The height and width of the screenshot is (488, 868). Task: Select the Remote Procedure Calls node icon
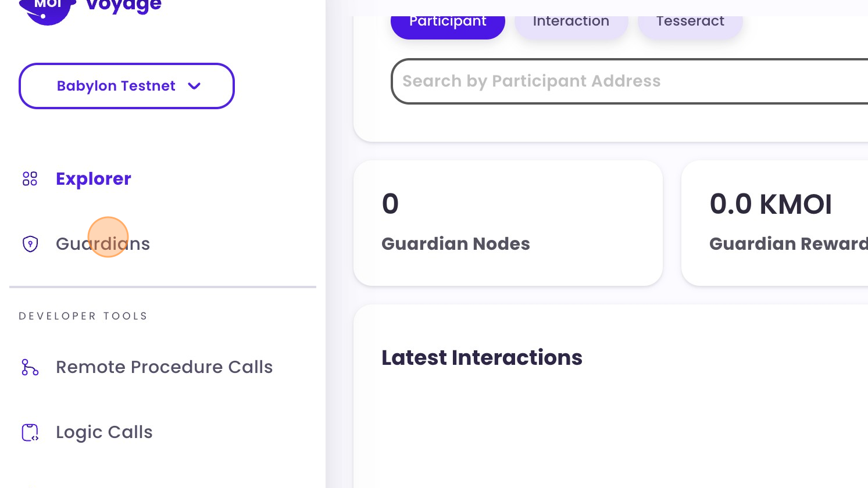[x=30, y=367]
